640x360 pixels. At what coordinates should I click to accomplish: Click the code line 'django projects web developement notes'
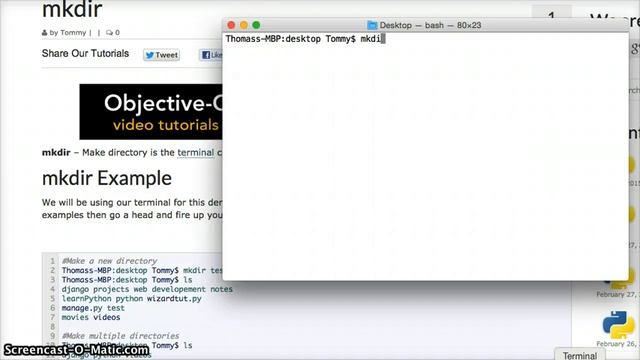(147, 289)
